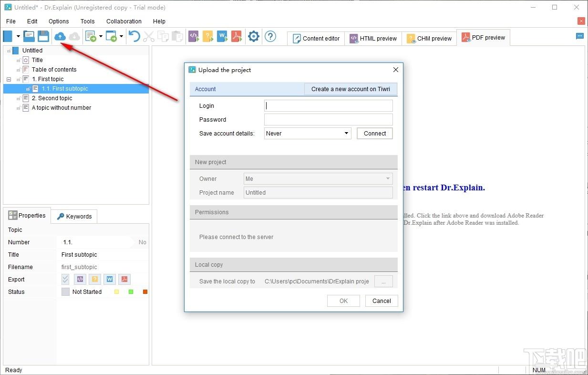Click the Cut scissors icon
The width and height of the screenshot is (588, 375).
click(149, 36)
